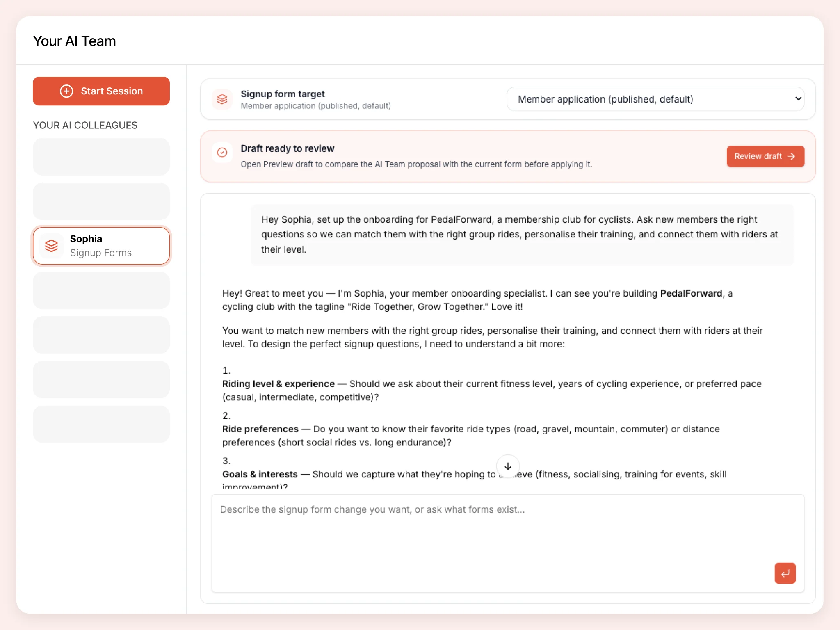Image resolution: width=840 pixels, height=630 pixels.
Task: Send message with the return arrow button
Action: point(785,573)
